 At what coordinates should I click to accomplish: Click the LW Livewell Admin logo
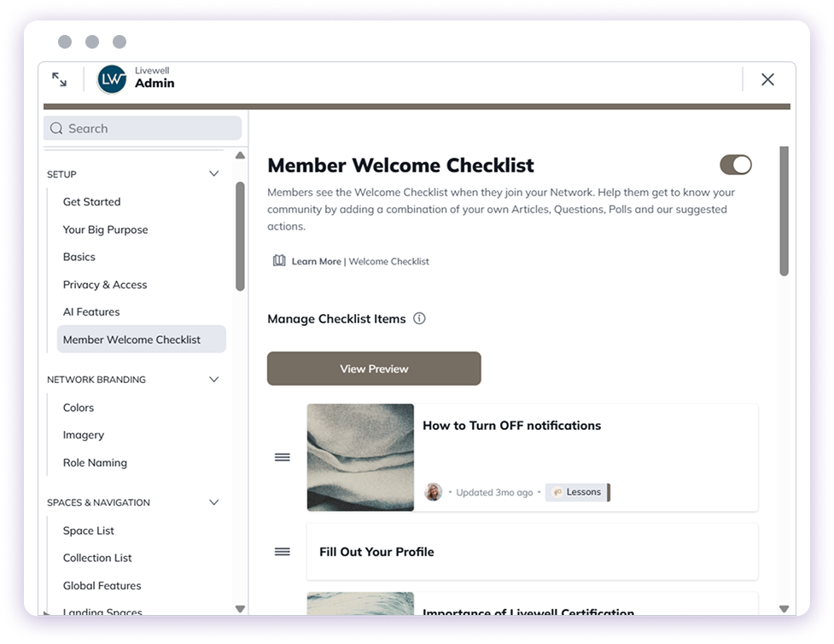coord(110,78)
